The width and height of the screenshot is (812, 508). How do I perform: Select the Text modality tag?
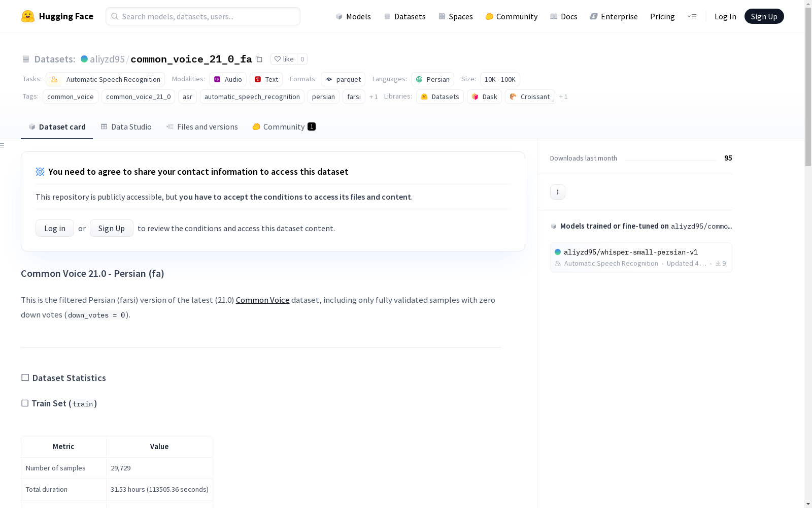[266, 79]
